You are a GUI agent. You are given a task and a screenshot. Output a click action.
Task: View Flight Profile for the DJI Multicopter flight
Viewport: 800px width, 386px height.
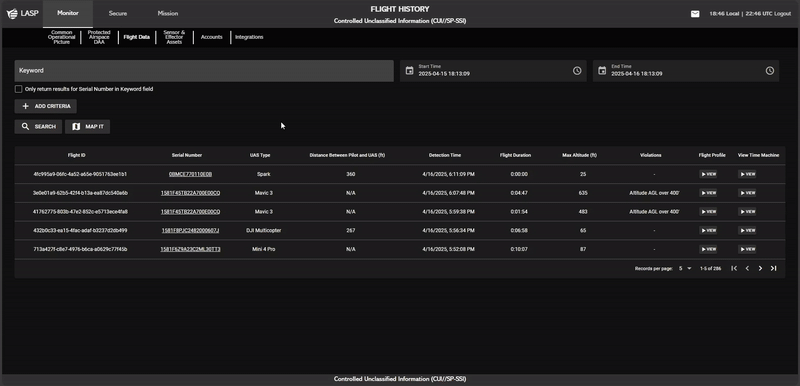(708, 230)
